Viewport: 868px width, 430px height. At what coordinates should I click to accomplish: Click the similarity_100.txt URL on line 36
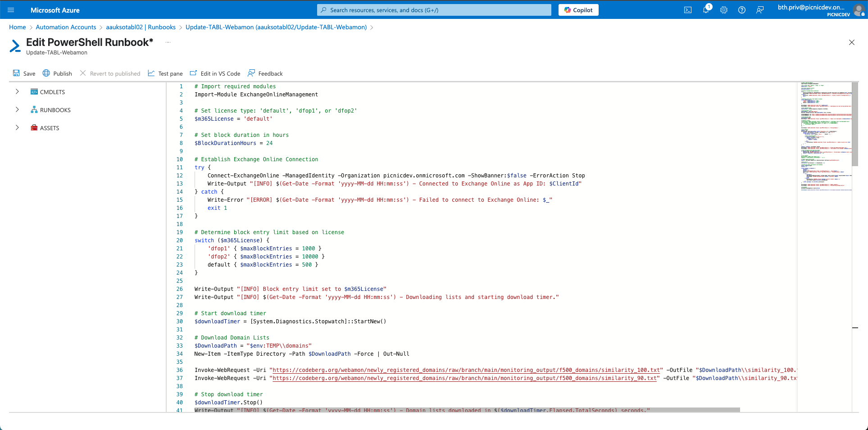[466, 370]
